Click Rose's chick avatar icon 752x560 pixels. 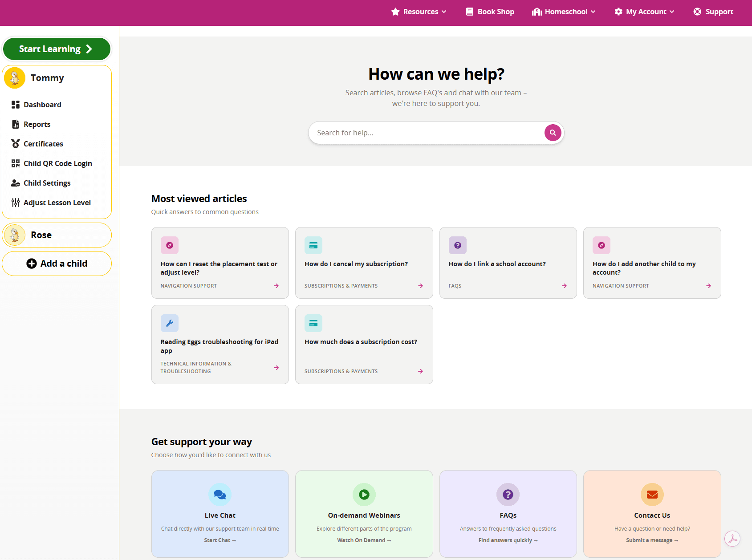coord(15,235)
